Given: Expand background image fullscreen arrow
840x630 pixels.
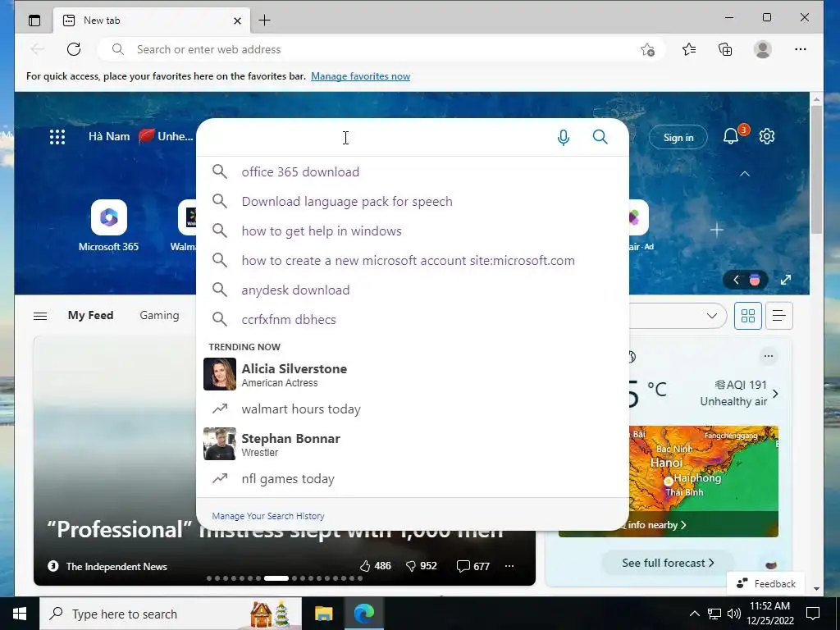Looking at the screenshot, I should point(785,280).
